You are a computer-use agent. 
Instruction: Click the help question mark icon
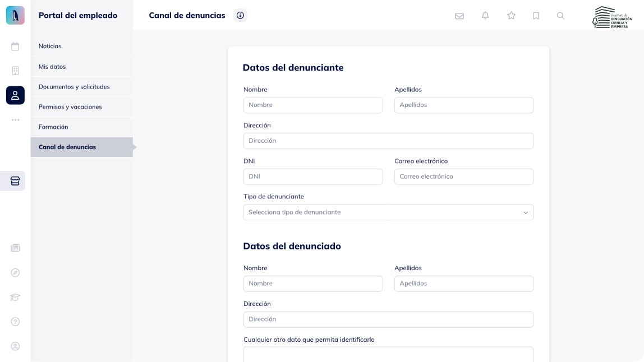15,322
